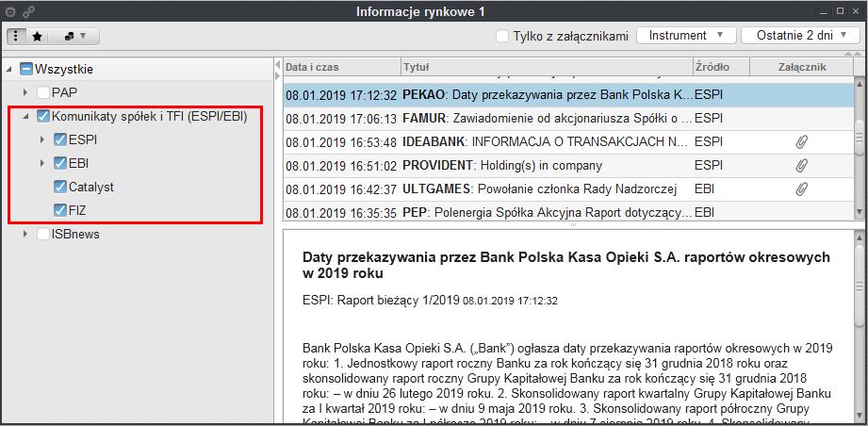The width and height of the screenshot is (868, 426).
Task: Open the PROVIDENT row attachment paperclip
Action: click(801, 166)
